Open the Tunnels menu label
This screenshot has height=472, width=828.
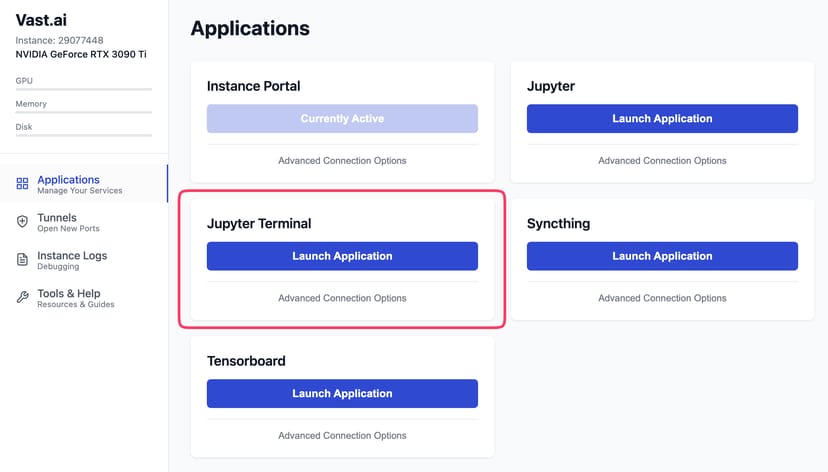[57, 217]
